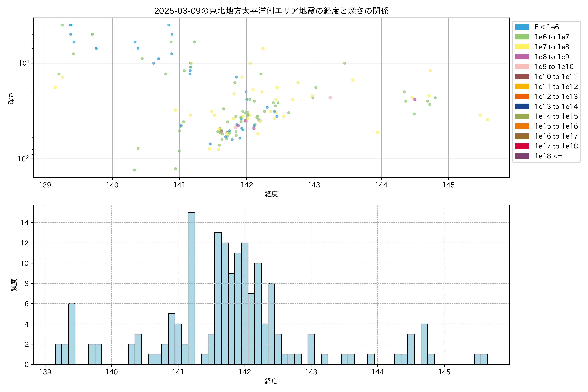Click the '1e18 <= E' legend label
The image size is (588, 392).
pyautogui.click(x=551, y=156)
